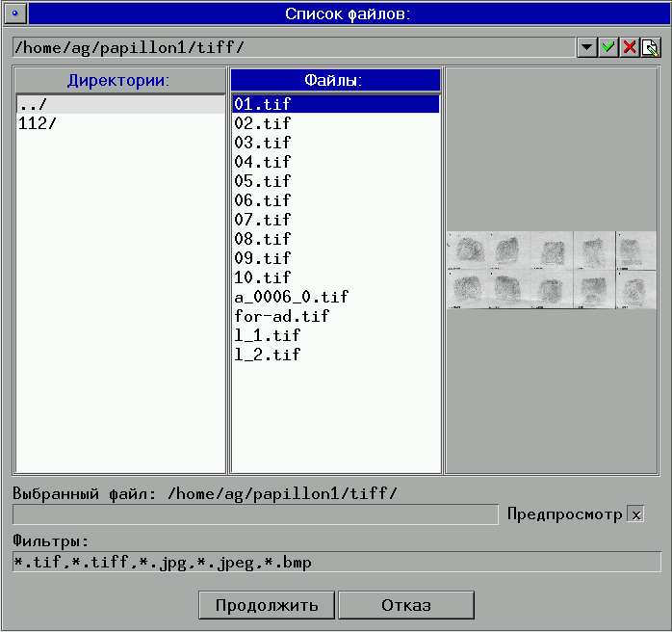Select file l_2.tif
This screenshot has height=632, width=672.
(x=336, y=355)
